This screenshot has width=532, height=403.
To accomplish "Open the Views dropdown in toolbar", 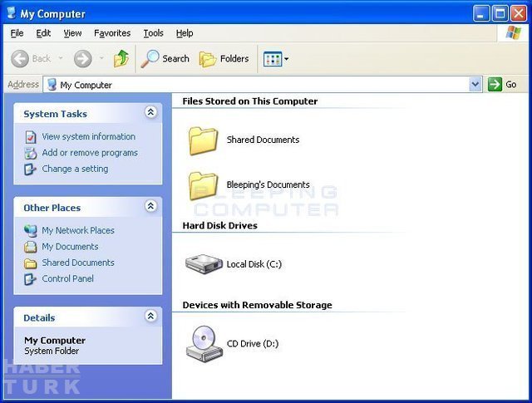I will (276, 58).
